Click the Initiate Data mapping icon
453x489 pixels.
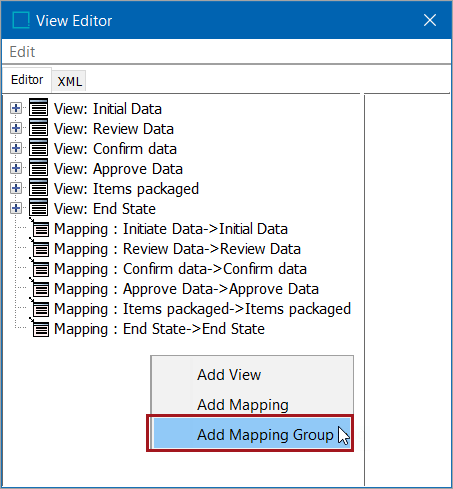pyautogui.click(x=40, y=228)
